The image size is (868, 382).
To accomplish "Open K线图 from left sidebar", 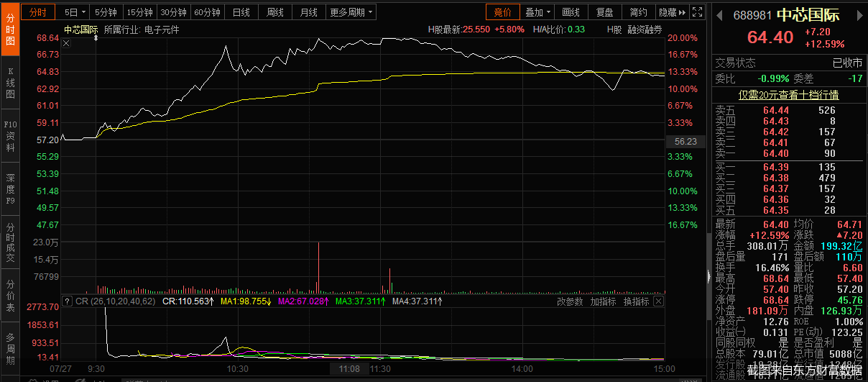I will [x=10, y=83].
